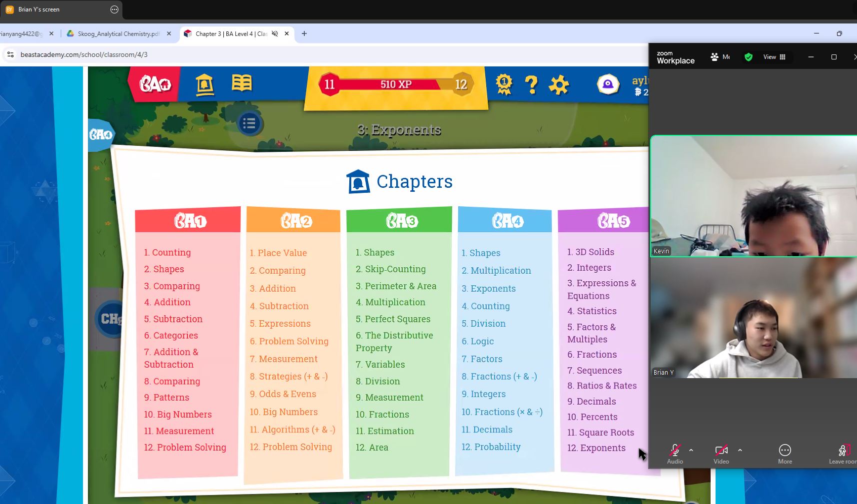This screenshot has width=857, height=504.
Task: Switch to Skoog_Analytical Chemistry.pdf tab
Action: (x=119, y=33)
